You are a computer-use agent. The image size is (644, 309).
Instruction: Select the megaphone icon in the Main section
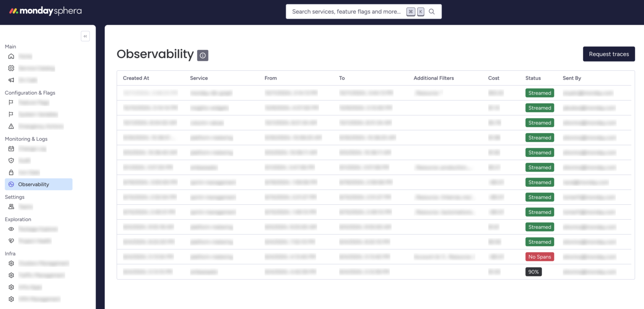[11, 80]
